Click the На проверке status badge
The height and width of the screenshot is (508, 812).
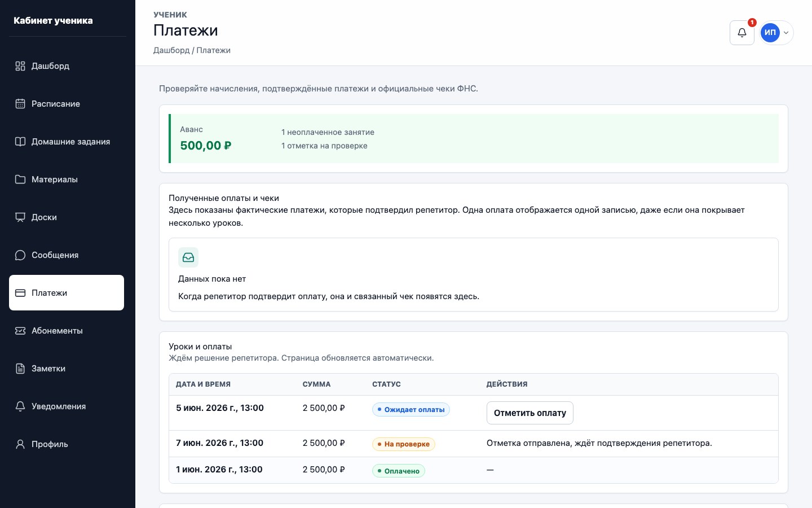[404, 444]
